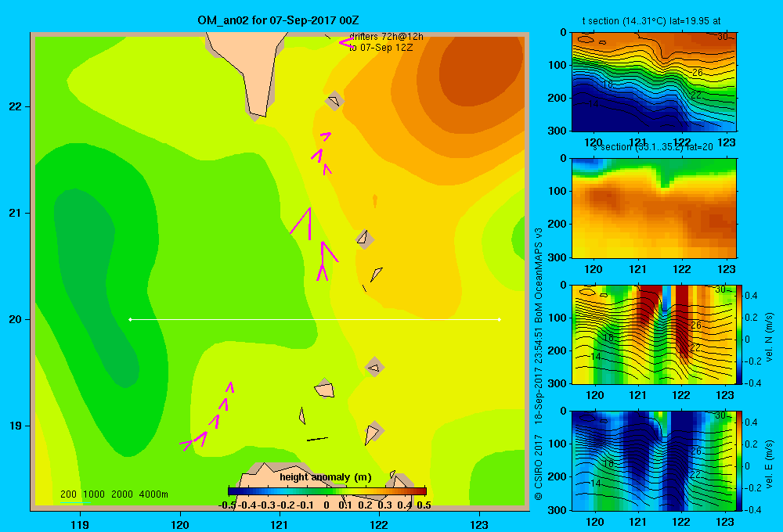Click the vel. N color scale bar

click(x=740, y=334)
